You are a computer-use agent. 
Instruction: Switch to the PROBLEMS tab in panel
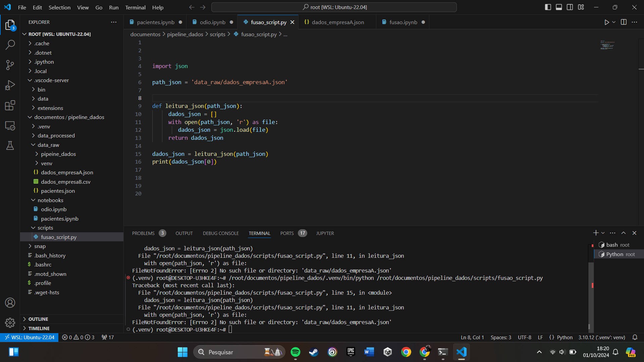(143, 233)
